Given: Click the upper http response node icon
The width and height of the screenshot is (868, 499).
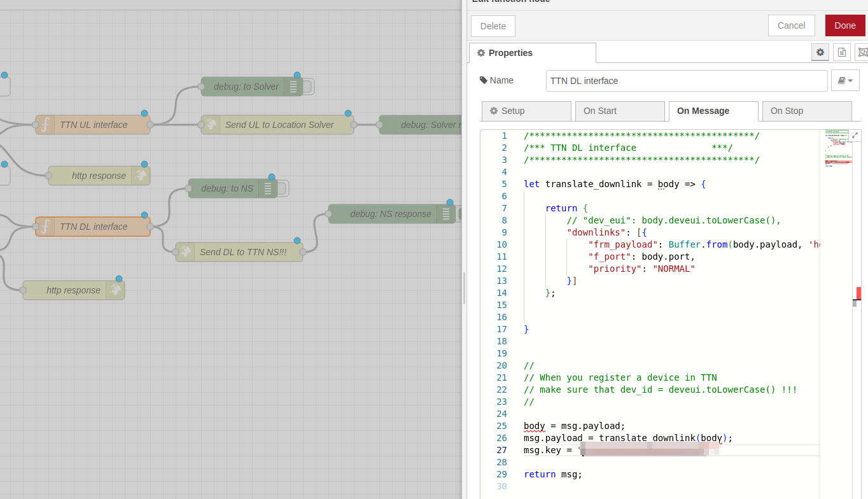Looking at the screenshot, I should tap(141, 176).
